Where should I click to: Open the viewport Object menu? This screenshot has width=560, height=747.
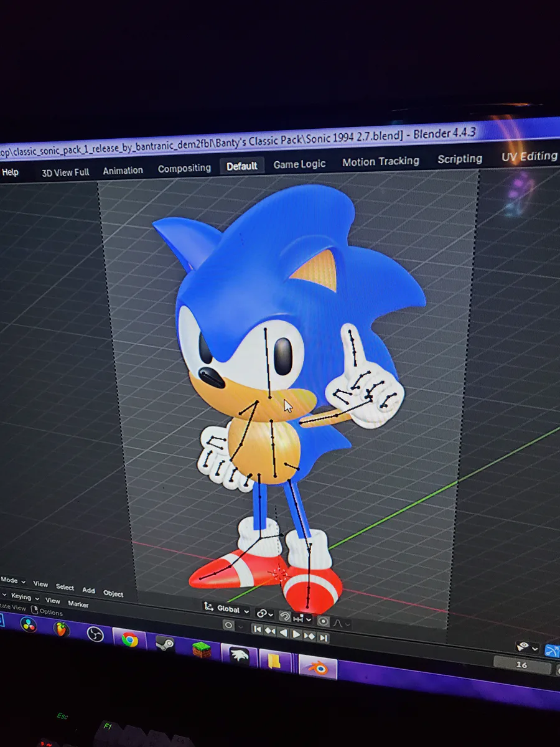(113, 593)
